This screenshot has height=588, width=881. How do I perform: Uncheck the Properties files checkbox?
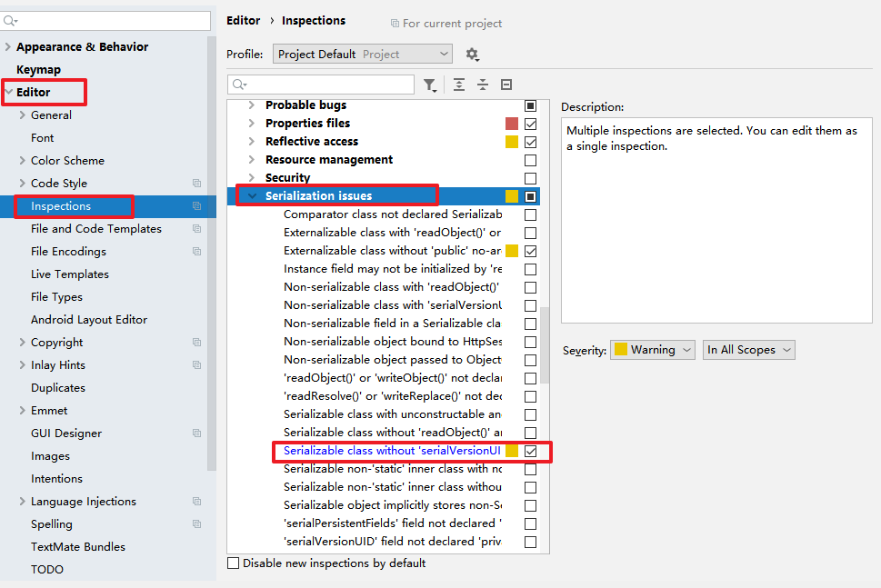[x=530, y=125]
